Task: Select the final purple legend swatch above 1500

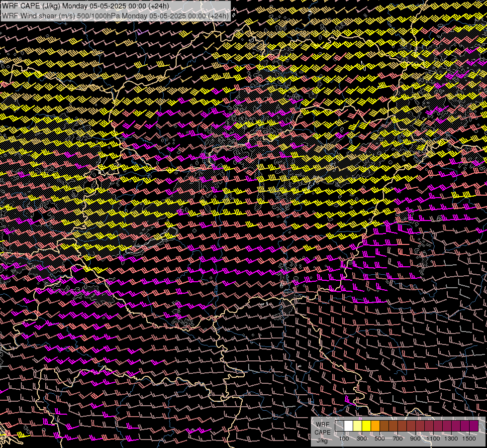Action: point(474,426)
